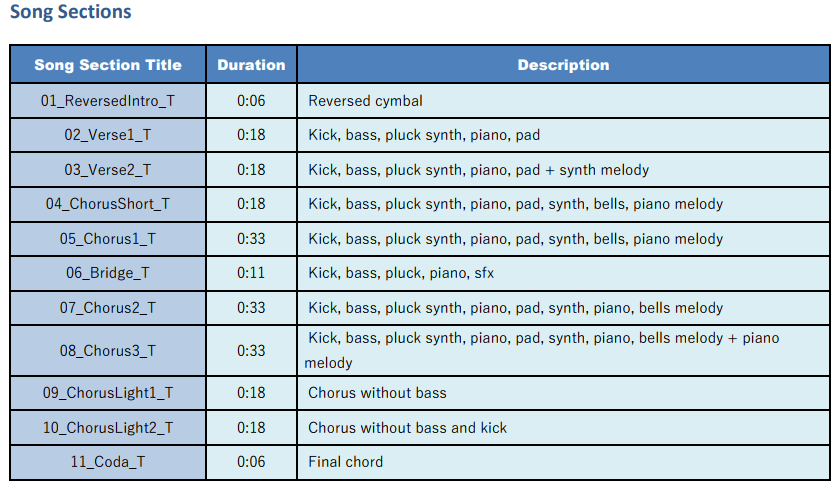Image resolution: width=839 pixels, height=487 pixels.
Task: Click the 07_Chorus2_T title cell
Action: [108, 308]
